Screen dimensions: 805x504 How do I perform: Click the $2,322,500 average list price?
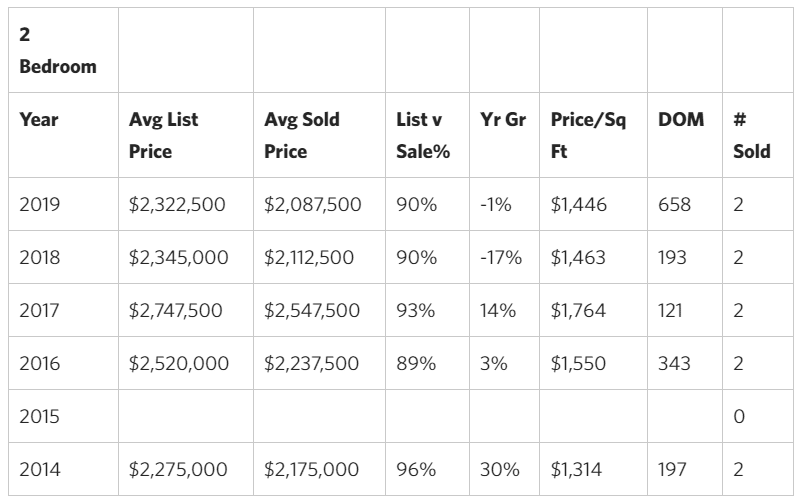pyautogui.click(x=177, y=205)
